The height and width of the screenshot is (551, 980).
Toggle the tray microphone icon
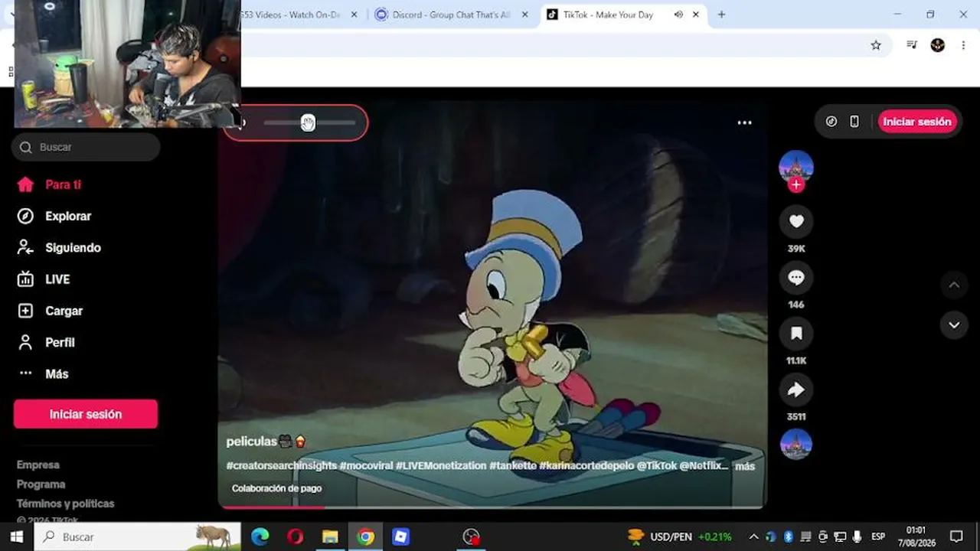click(857, 536)
